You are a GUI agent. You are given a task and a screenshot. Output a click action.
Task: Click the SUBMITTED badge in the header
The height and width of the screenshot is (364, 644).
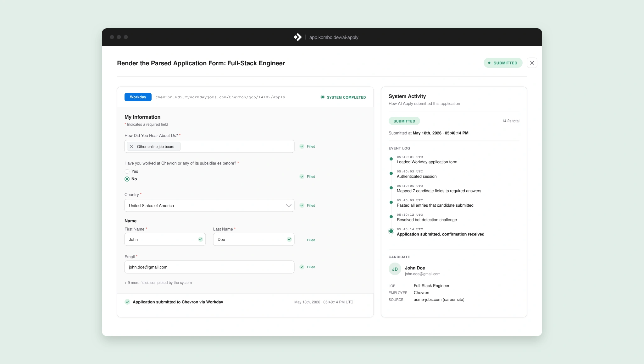click(x=503, y=63)
